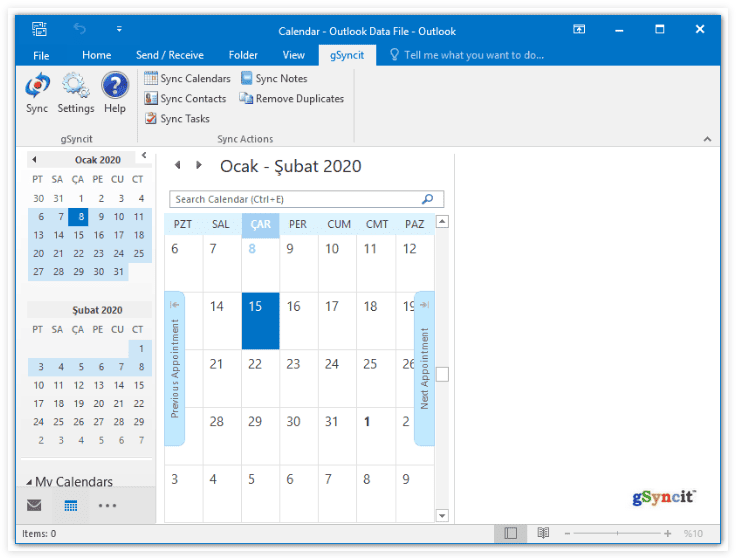Run Sync Calendars action
736x558 pixels.
coord(187,78)
